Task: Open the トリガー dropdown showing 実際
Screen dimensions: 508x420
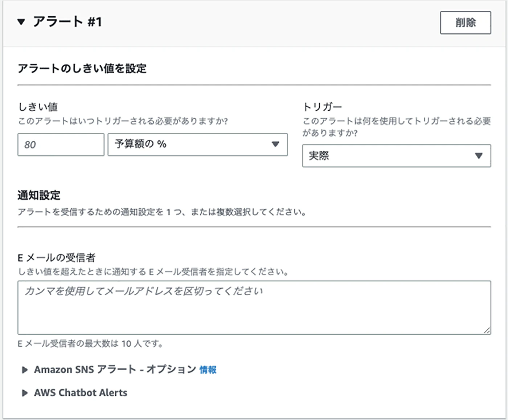Action: pos(397,156)
